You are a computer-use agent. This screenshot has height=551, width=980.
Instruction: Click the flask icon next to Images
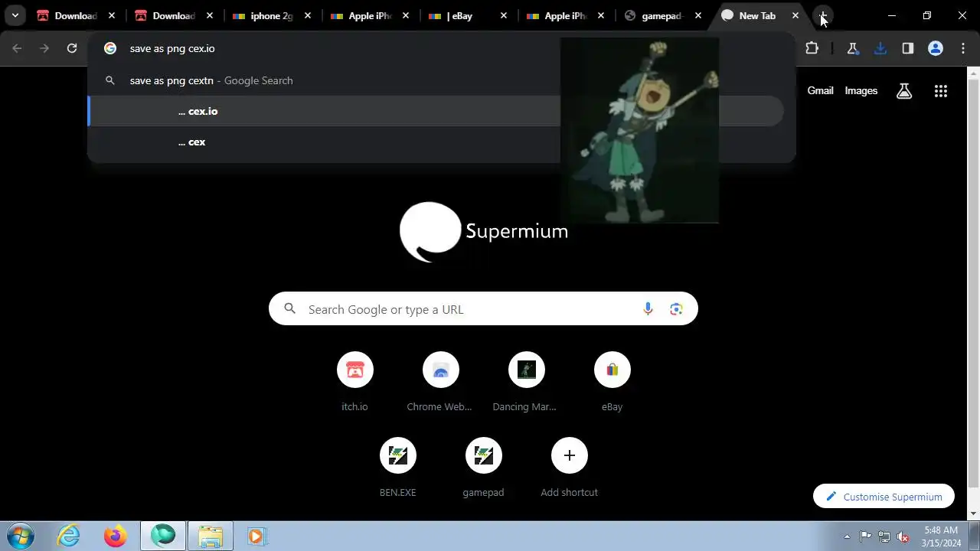(x=904, y=90)
